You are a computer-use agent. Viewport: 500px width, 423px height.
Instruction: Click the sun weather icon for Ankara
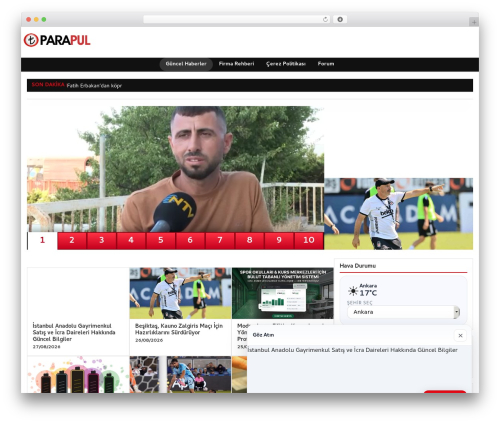pyautogui.click(x=353, y=291)
